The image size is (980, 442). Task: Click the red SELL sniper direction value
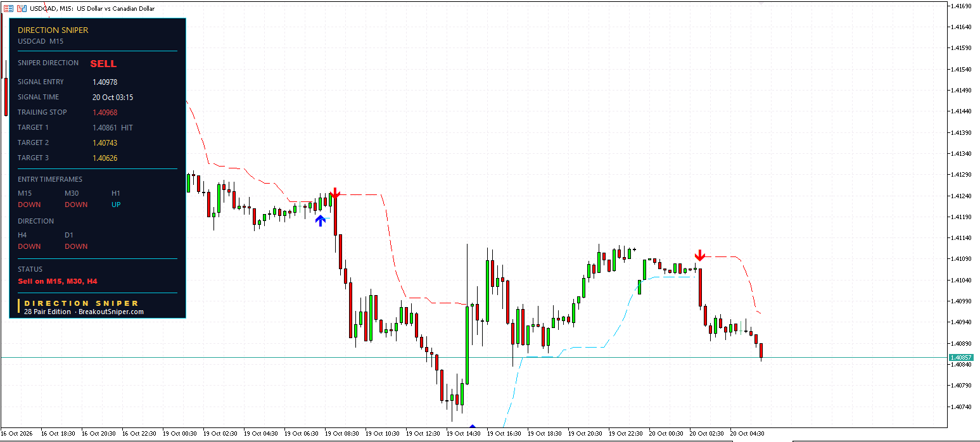click(x=103, y=64)
